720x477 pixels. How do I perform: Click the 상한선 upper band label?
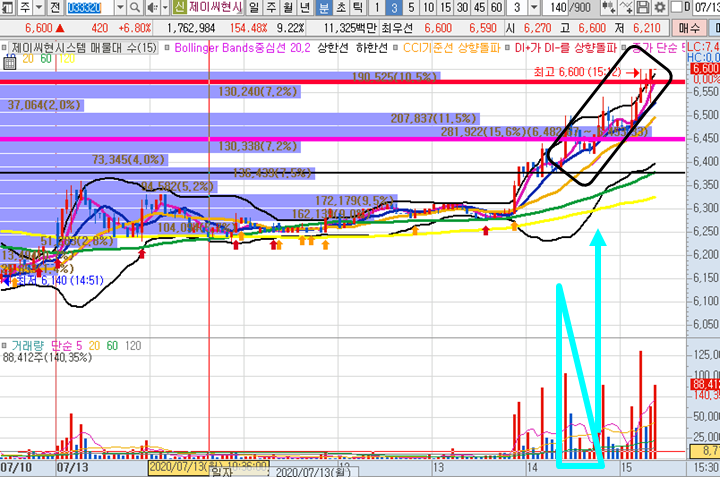pyautogui.click(x=333, y=48)
